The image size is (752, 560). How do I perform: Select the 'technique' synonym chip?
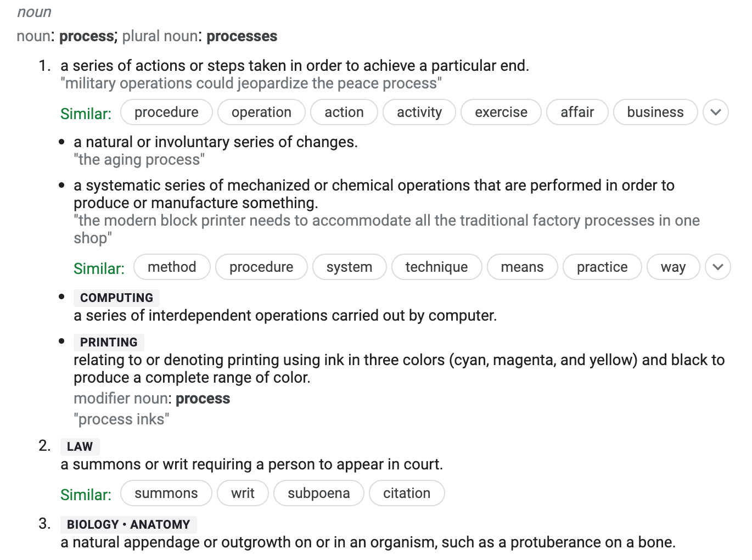[x=437, y=267]
